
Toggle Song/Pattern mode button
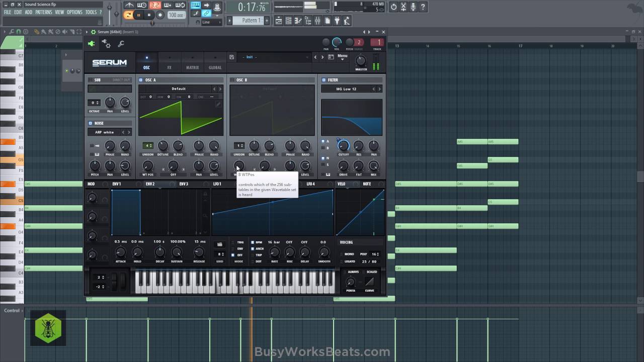pos(128,15)
